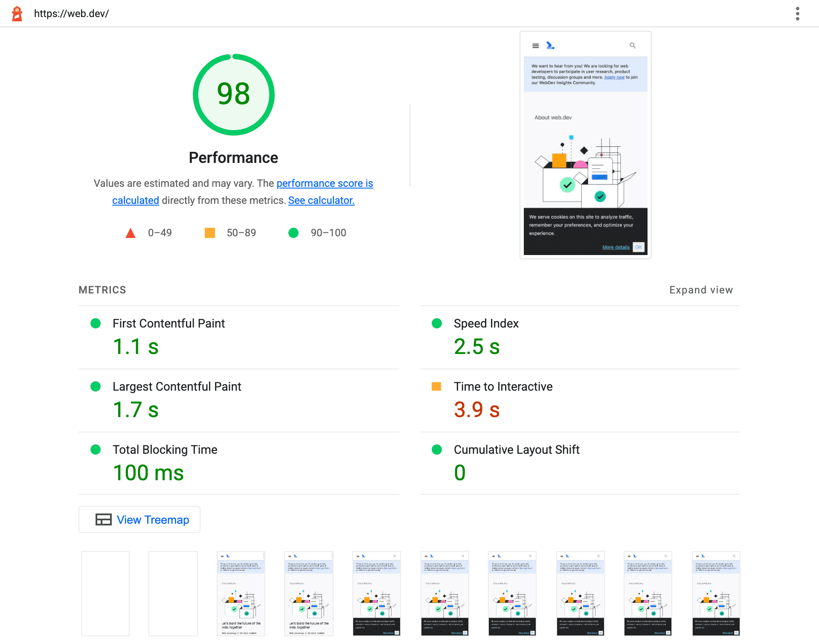Click the red triangle 0-49 range indicator

click(x=130, y=232)
